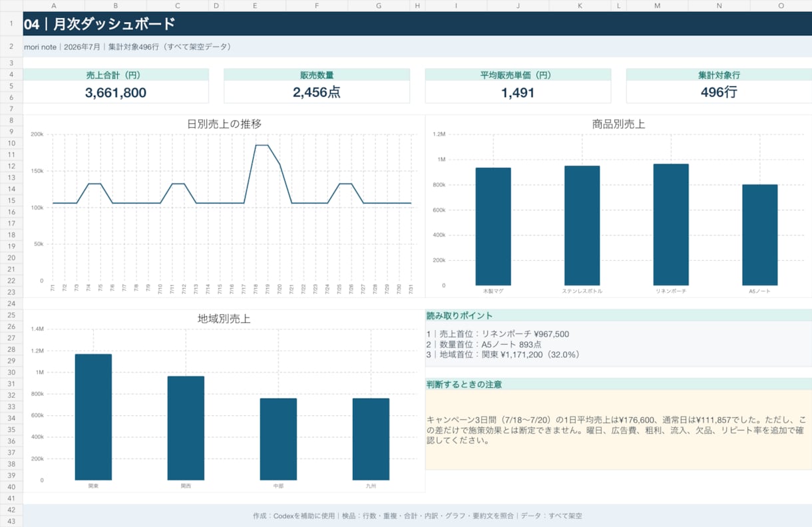This screenshot has height=527, width=812.
Task: Click the "1.2M" axis label in product chart
Action: [x=439, y=134]
